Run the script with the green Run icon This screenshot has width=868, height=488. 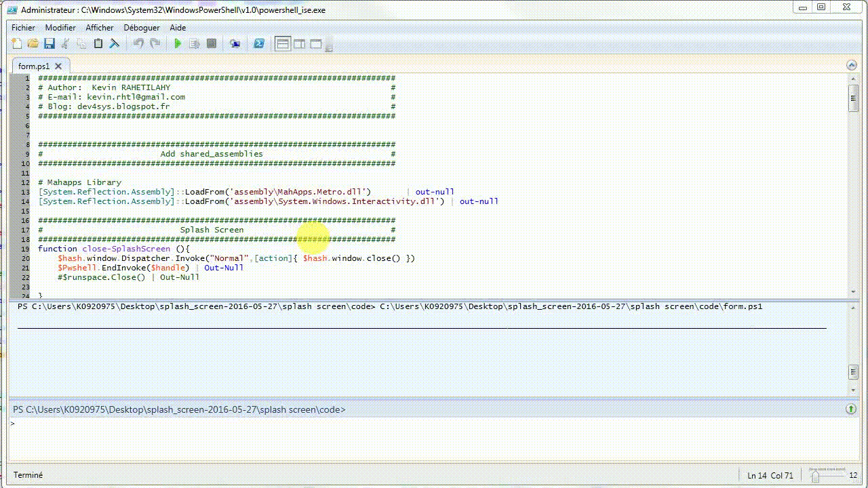click(177, 43)
